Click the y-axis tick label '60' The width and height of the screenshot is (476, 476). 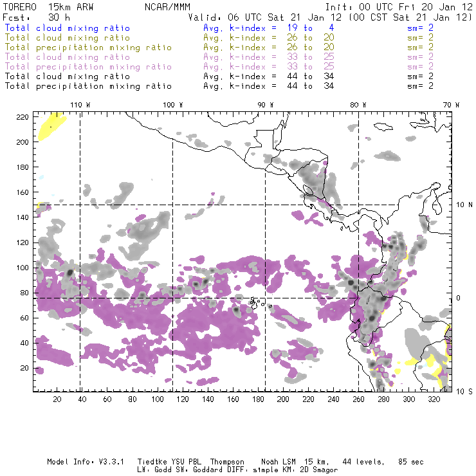click(24, 318)
